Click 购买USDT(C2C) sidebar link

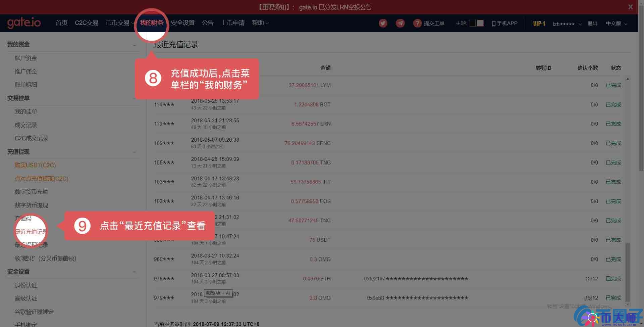tap(35, 165)
